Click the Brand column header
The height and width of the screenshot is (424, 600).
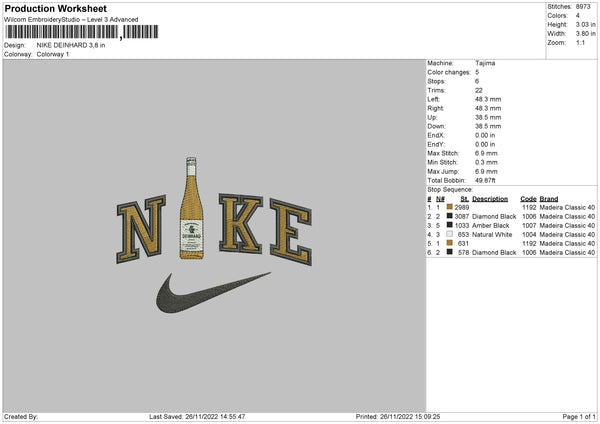pyautogui.click(x=549, y=199)
